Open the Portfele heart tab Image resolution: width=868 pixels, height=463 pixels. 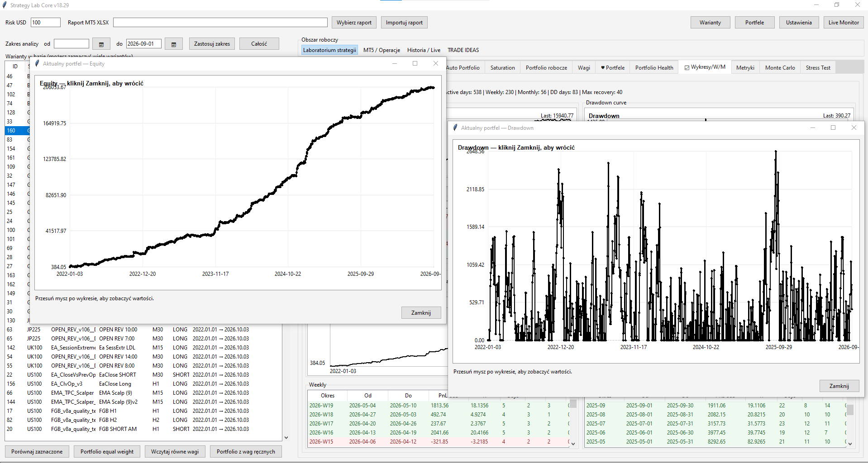[x=613, y=68]
